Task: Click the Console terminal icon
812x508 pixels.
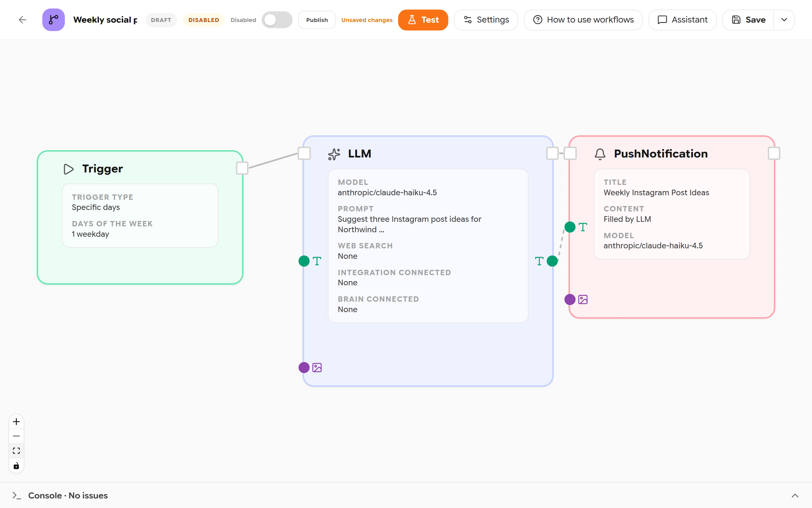Action: pyautogui.click(x=17, y=496)
